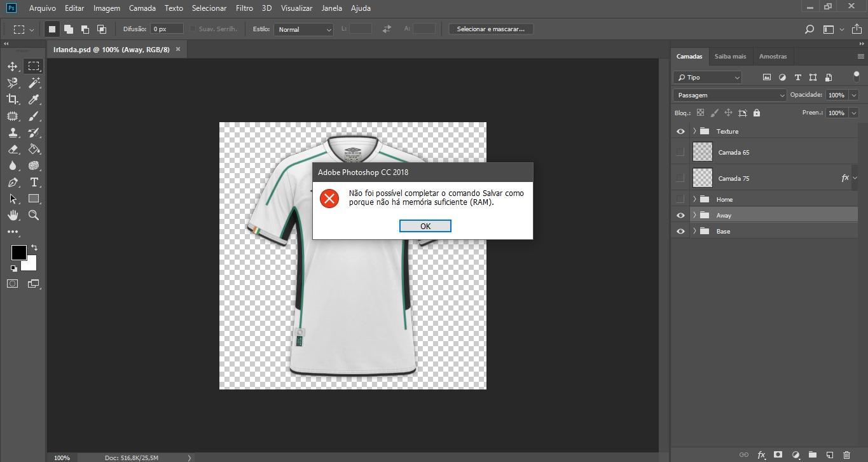The image size is (868, 462).
Task: Expand Camada 75 layer effects
Action: [x=855, y=178]
